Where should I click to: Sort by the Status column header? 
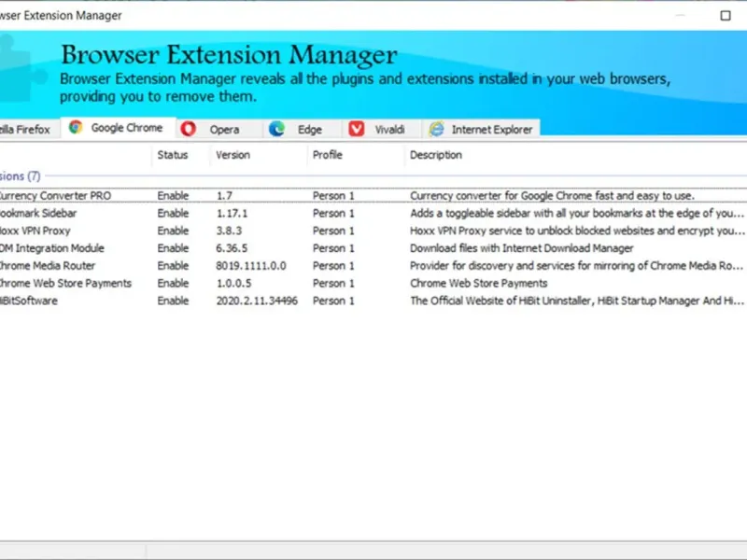click(x=173, y=155)
